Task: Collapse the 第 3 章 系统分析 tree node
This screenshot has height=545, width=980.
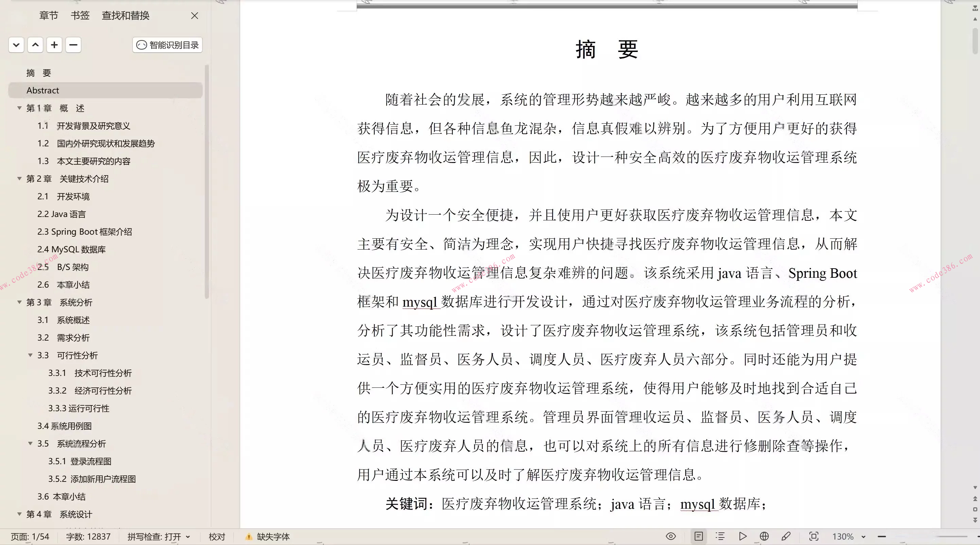Action: pos(19,302)
